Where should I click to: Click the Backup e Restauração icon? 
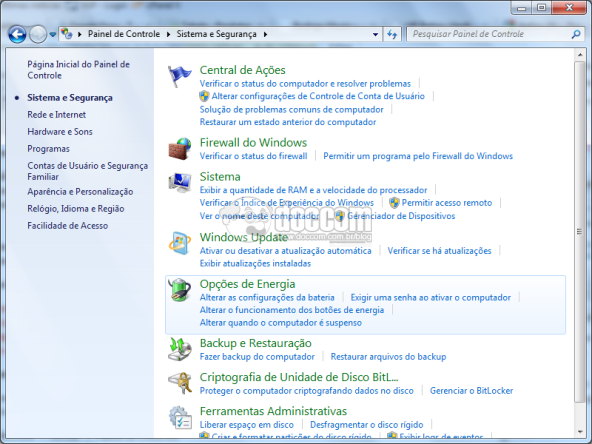coord(180,349)
